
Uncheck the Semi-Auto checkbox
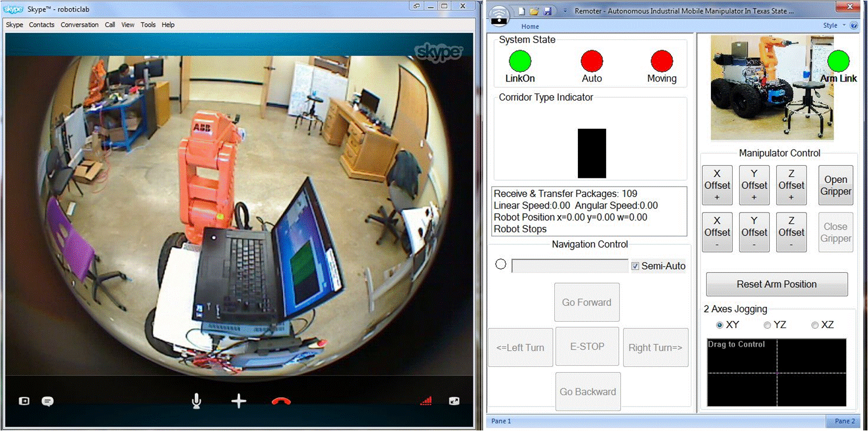coord(636,266)
